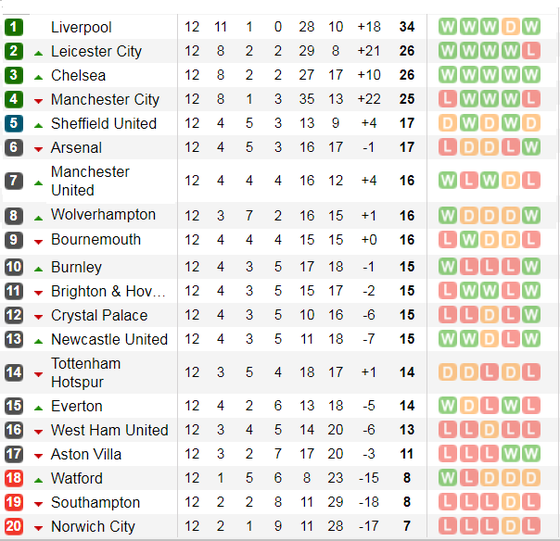The image size is (560, 541).
Task: Open the Sheffield United team link
Action: (x=104, y=124)
